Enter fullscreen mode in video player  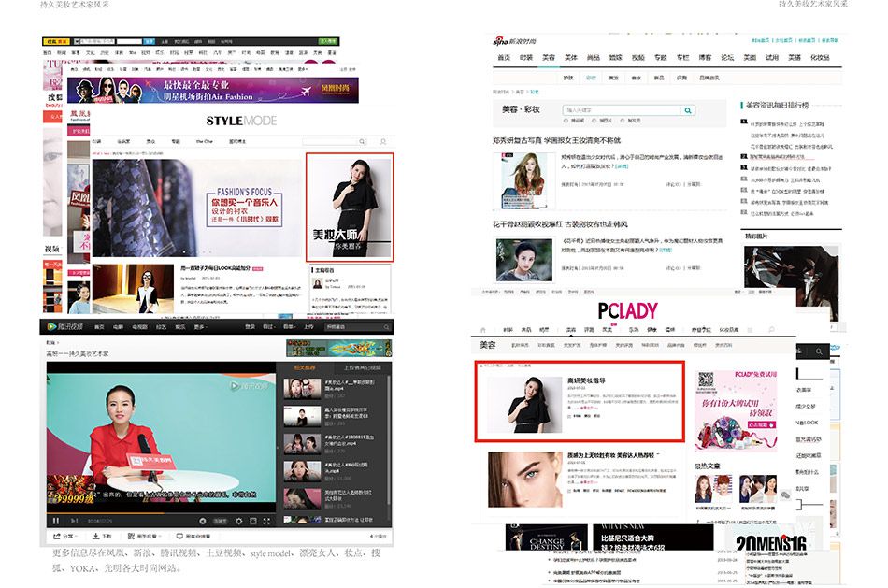[268, 521]
